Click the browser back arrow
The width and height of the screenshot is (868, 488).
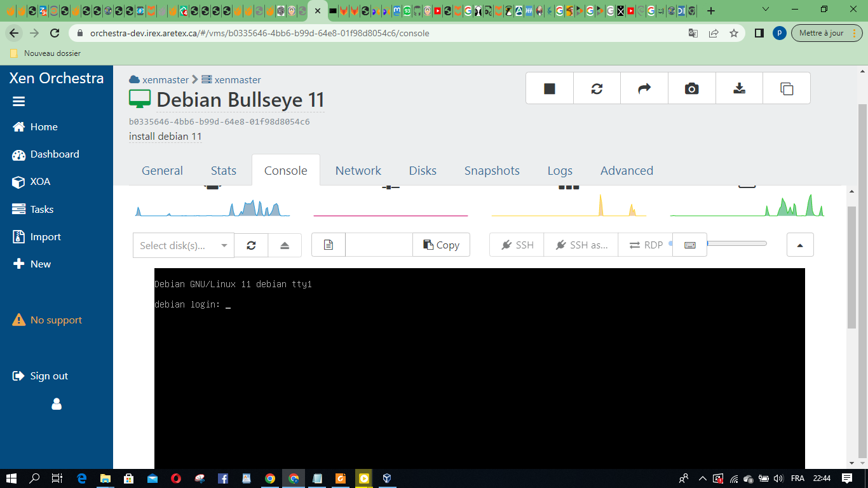pyautogui.click(x=14, y=33)
